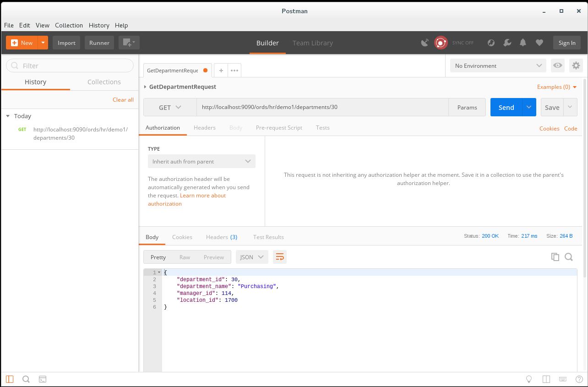Click the Clear all link

coord(123,99)
